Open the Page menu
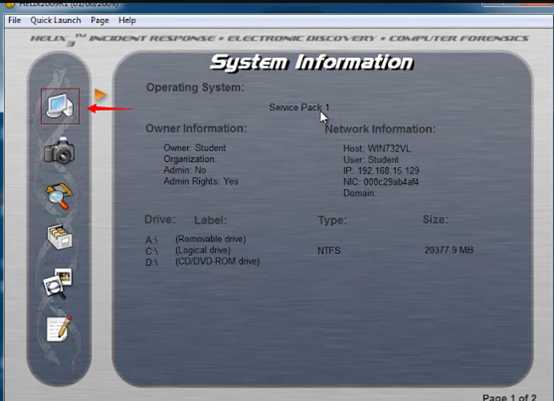 tap(100, 20)
